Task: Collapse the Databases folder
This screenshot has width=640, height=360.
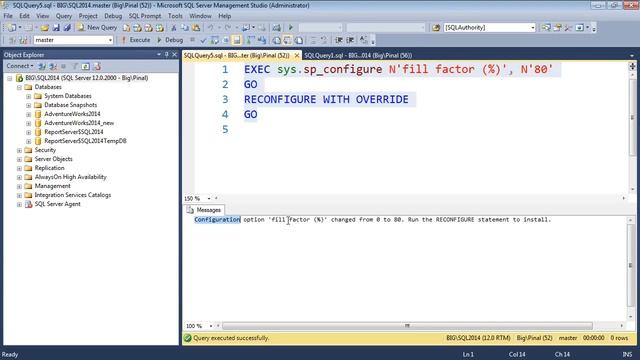Action: [x=19, y=87]
